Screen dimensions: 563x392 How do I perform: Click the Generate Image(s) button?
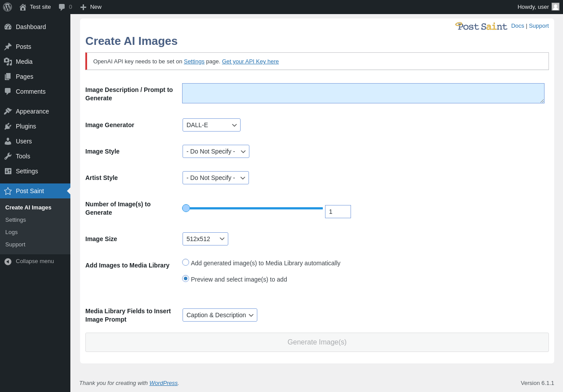[x=317, y=342]
